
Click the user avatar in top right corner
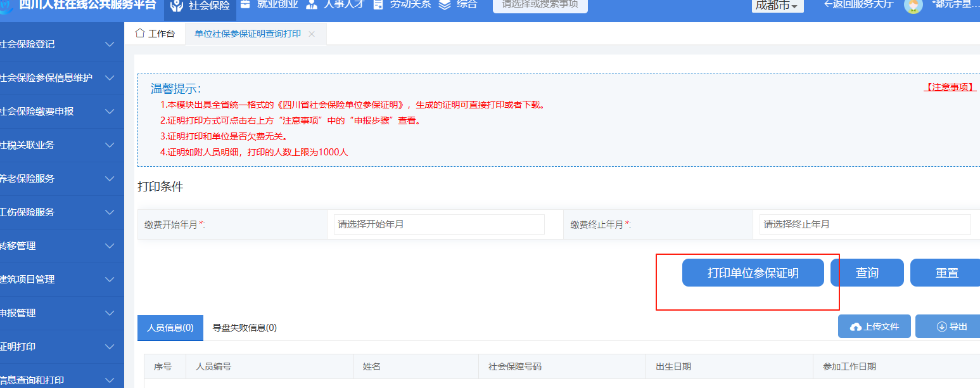[x=913, y=8]
